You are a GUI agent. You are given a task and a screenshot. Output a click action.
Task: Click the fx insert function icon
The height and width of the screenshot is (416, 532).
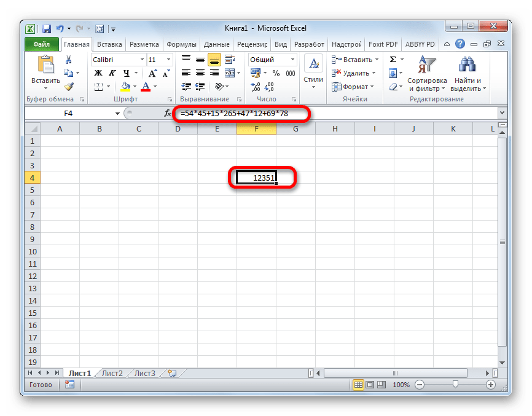(x=168, y=113)
